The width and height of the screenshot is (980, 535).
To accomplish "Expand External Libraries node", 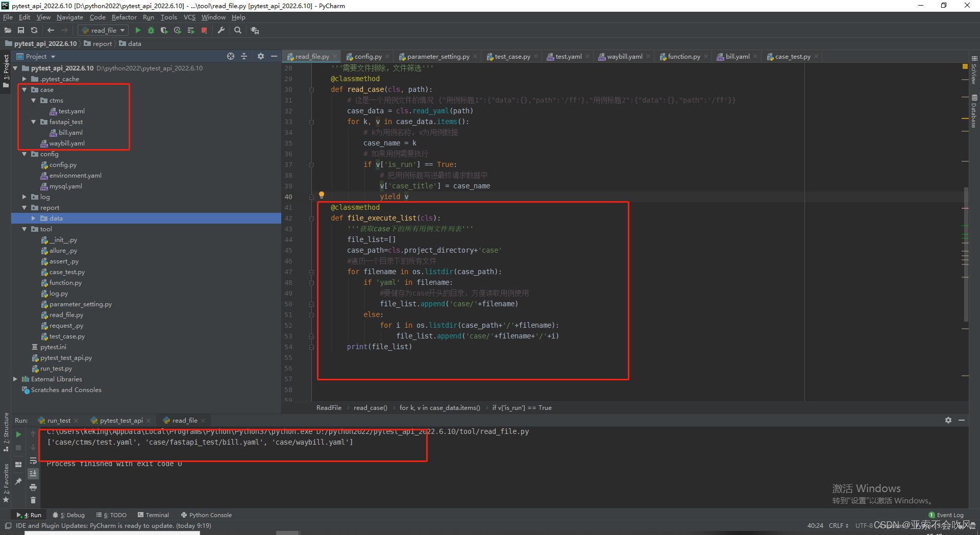I will coord(15,379).
